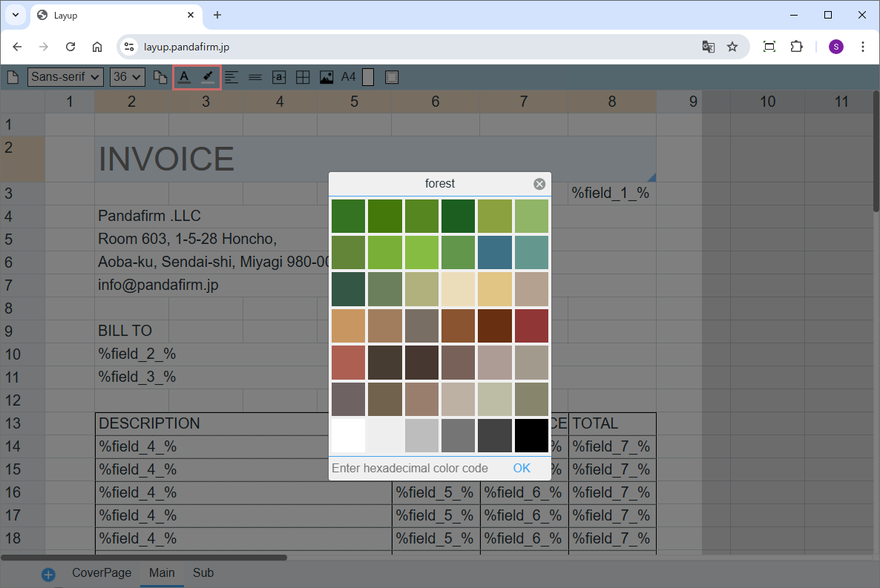880x588 pixels.
Task: Click the A4 paper size button
Action: click(x=348, y=77)
